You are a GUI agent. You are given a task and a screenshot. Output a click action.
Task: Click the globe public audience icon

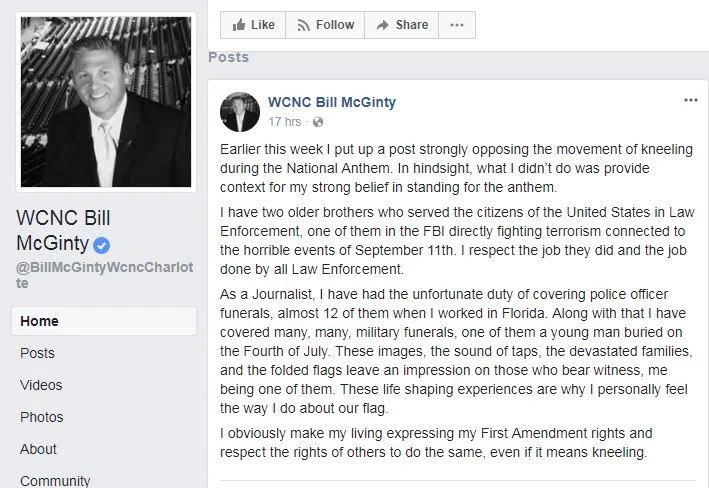(318, 122)
